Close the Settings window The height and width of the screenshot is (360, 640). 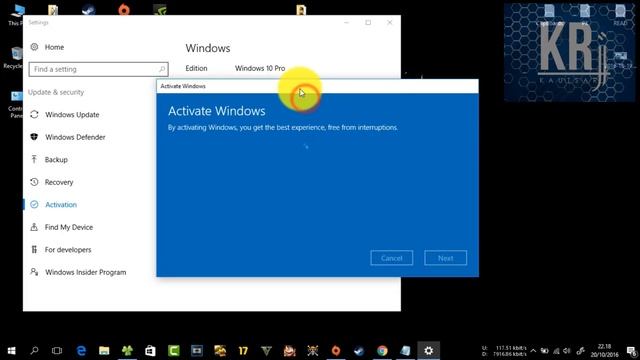[x=389, y=22]
